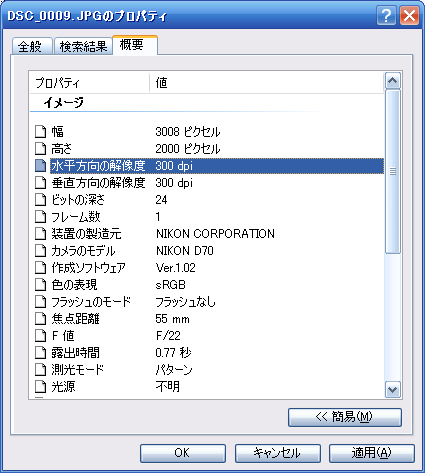This screenshot has width=425, height=473.
Task: Select the 垂直方向の解像度 property label
Action: pos(98,183)
